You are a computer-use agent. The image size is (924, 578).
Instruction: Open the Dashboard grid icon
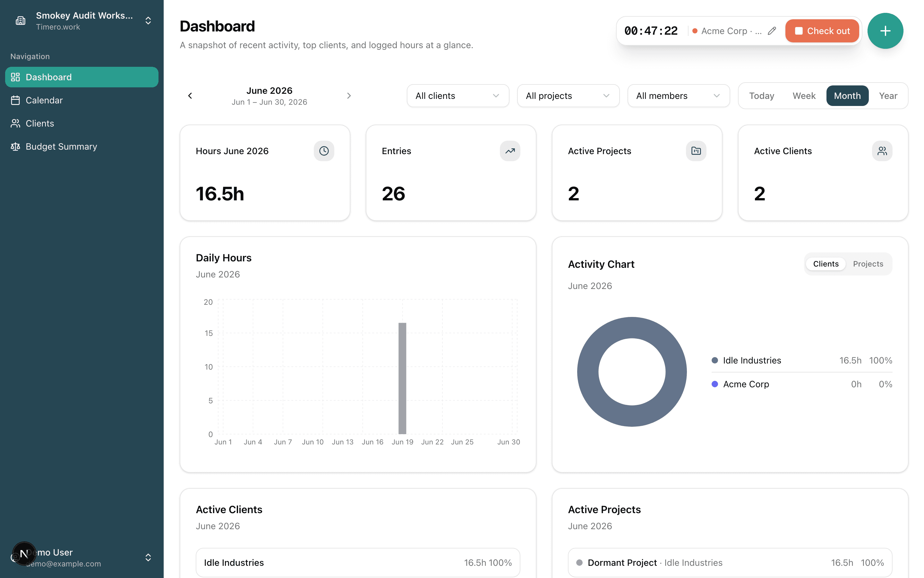pos(15,77)
